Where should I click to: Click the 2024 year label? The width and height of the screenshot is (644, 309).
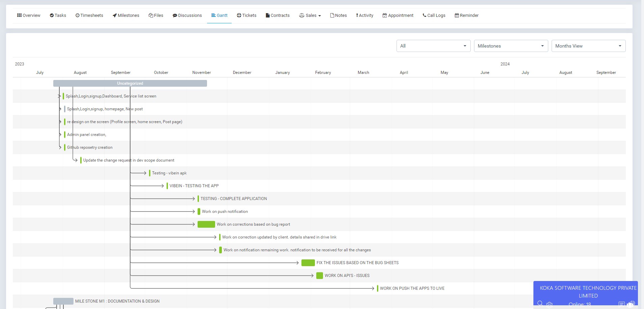click(505, 64)
